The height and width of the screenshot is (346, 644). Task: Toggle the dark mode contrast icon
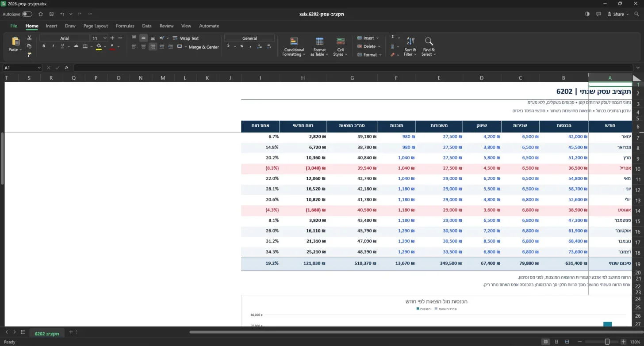(x=587, y=14)
